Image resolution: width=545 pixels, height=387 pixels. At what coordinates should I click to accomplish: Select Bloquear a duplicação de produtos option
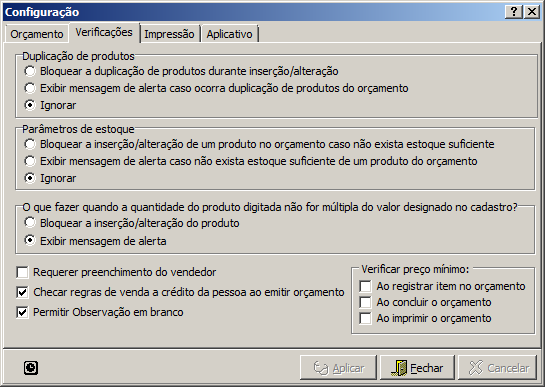tap(30, 71)
